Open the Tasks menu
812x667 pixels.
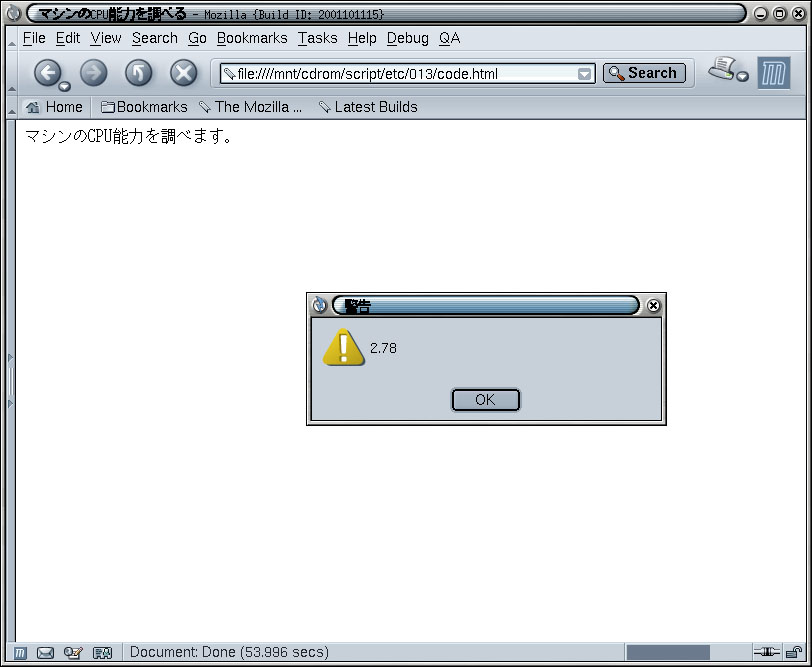(317, 38)
